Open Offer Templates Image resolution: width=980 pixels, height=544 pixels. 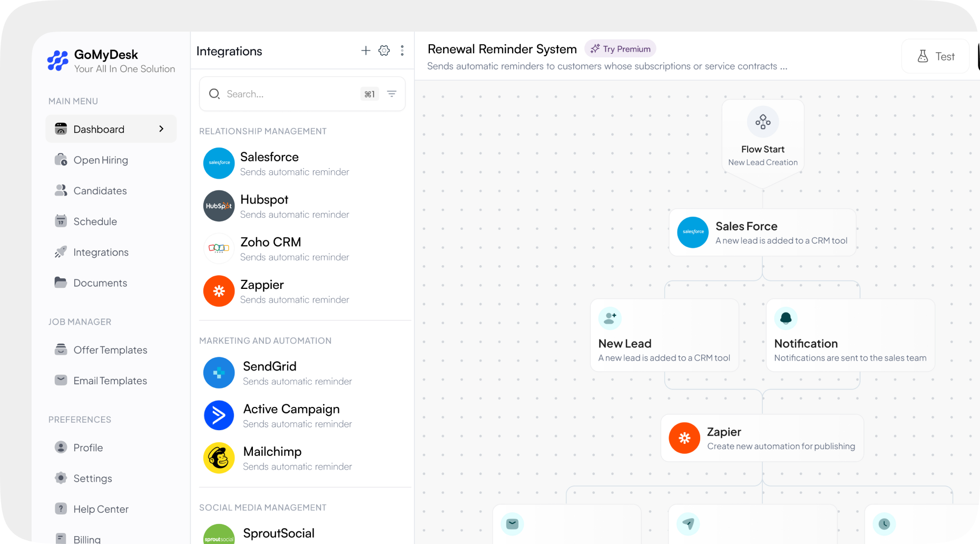tap(110, 350)
